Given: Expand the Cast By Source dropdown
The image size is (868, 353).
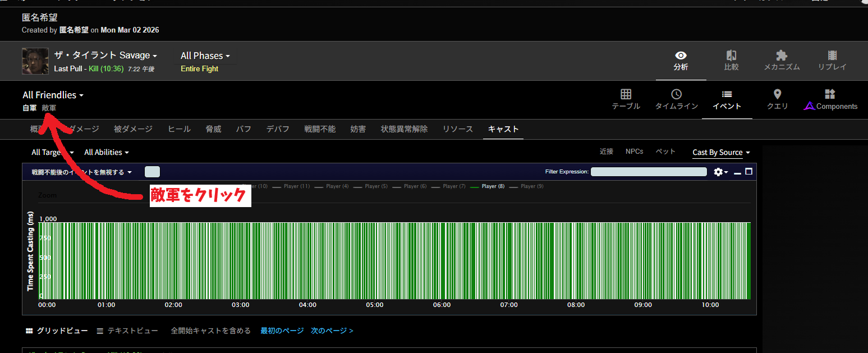Looking at the screenshot, I should pos(721,153).
